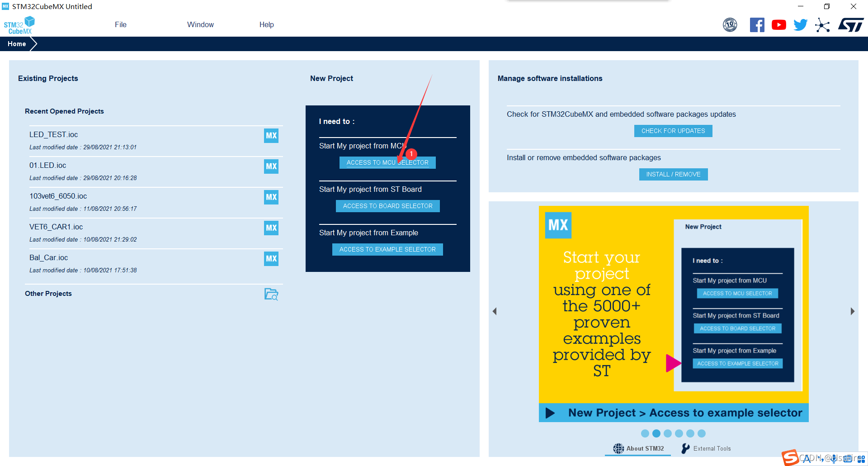This screenshot has height=466, width=868.
Task: Click CHECK FOR UPDATES button
Action: tap(673, 131)
